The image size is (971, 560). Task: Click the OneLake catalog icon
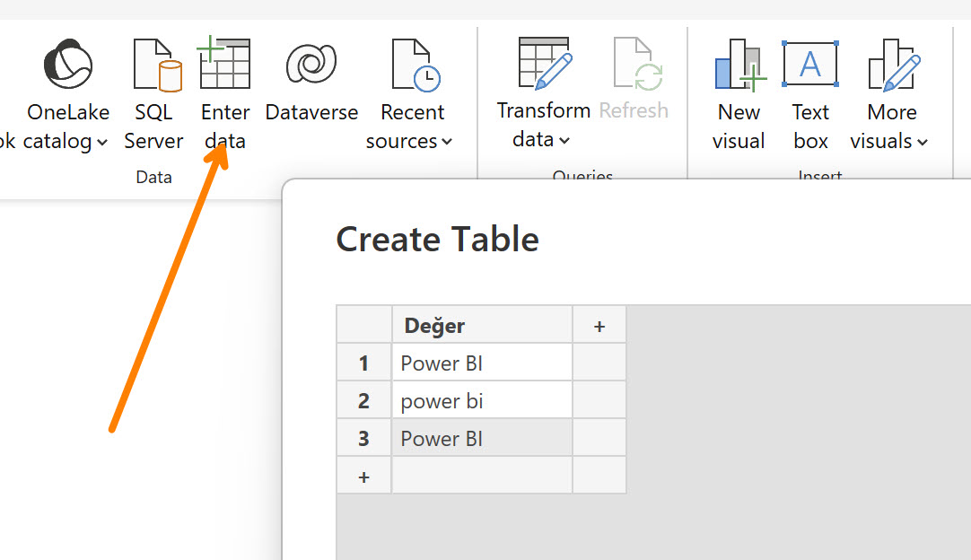click(x=68, y=65)
